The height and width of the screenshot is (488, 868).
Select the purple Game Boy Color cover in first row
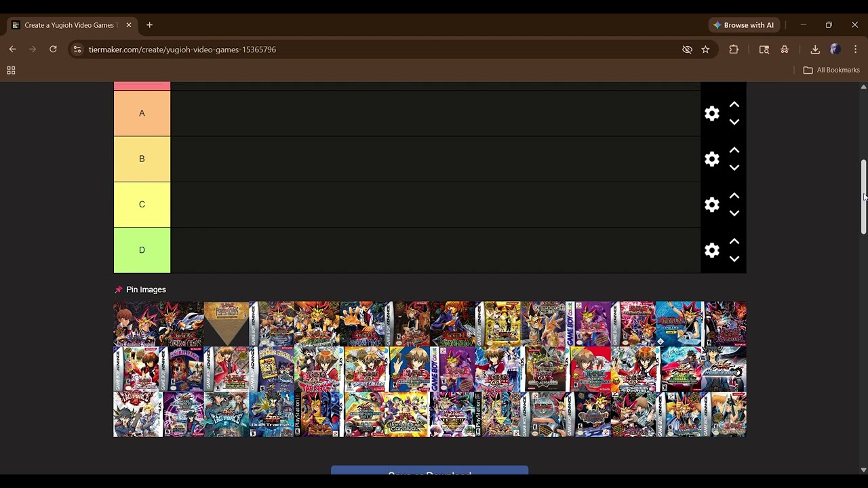point(589,324)
